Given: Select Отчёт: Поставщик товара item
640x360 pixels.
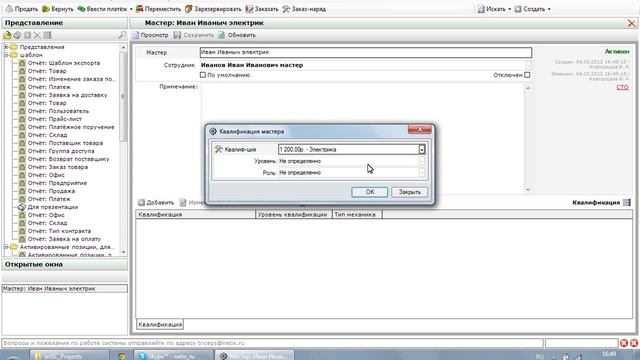Looking at the screenshot, I should point(65,143).
